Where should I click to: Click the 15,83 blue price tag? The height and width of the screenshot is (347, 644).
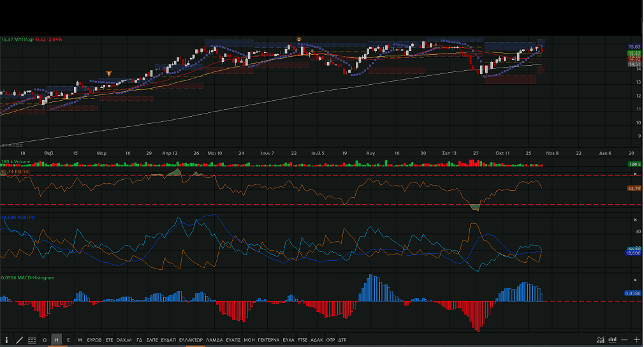634,47
